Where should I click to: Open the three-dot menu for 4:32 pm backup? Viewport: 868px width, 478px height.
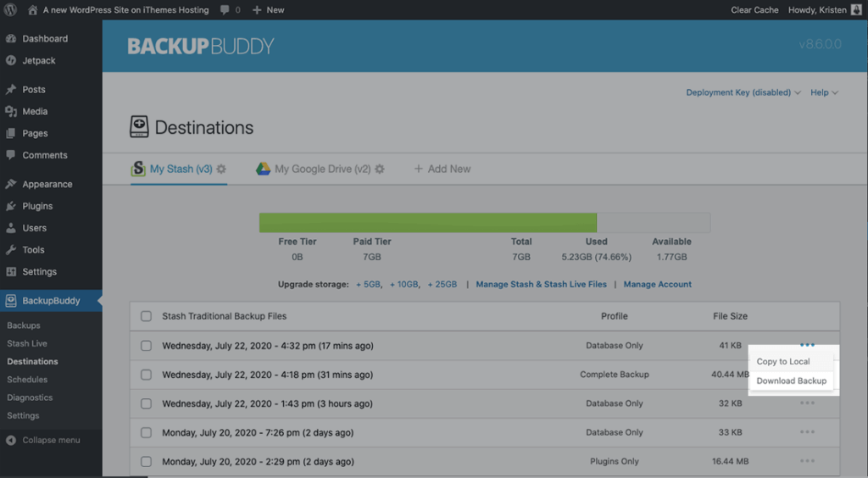pos(807,345)
